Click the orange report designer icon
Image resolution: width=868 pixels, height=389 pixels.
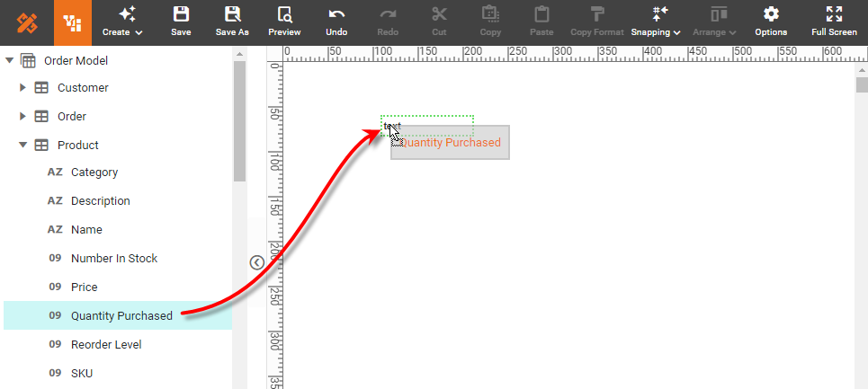(73, 22)
